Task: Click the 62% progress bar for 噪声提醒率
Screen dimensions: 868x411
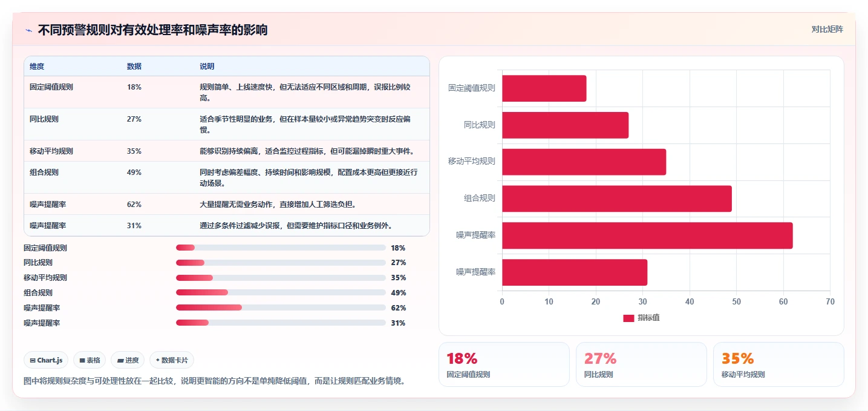Action: coord(281,307)
